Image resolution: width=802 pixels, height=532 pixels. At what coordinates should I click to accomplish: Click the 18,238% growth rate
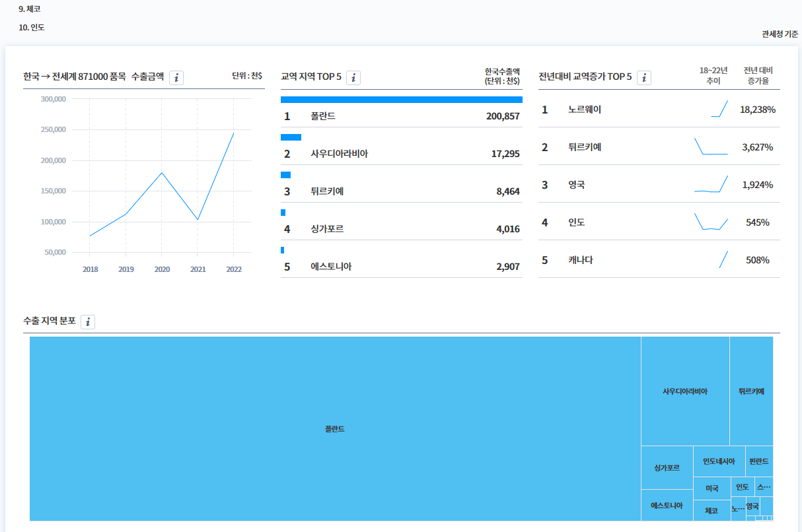click(x=758, y=110)
